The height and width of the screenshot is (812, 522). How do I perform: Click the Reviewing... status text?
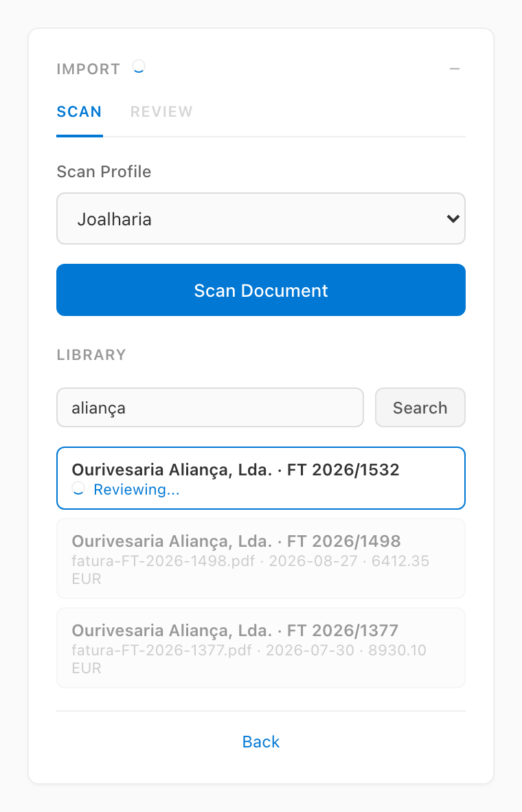point(137,489)
